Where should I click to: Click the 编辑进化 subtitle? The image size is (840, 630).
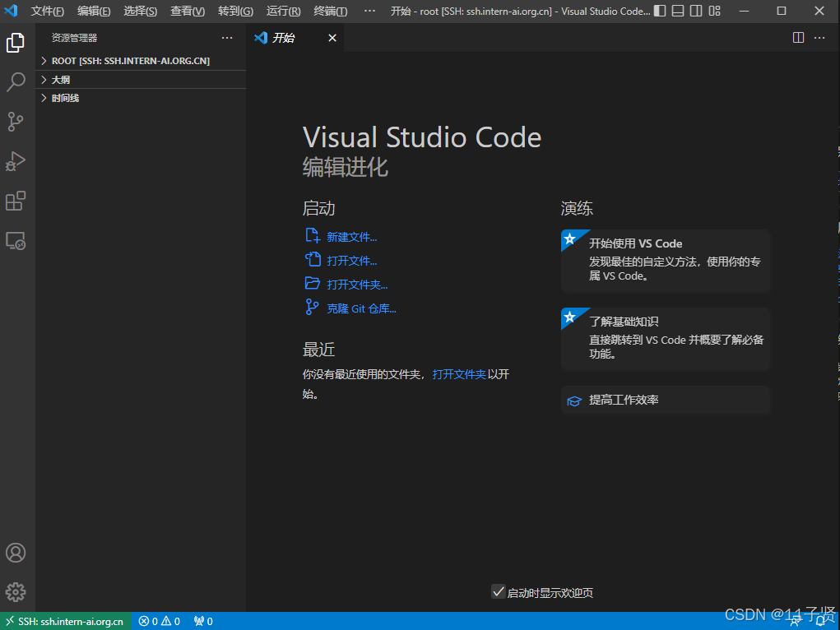pos(345,167)
